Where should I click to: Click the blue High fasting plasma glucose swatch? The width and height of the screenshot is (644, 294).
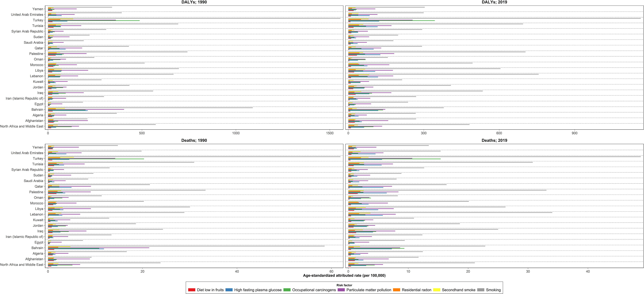click(229, 290)
